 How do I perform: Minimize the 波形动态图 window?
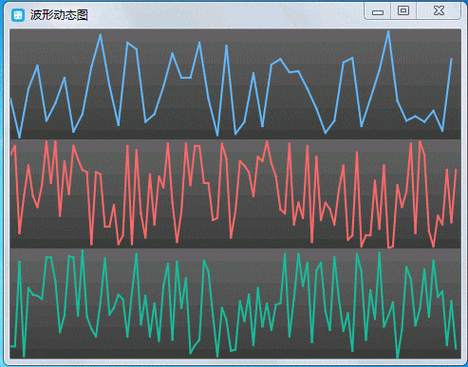(377, 11)
